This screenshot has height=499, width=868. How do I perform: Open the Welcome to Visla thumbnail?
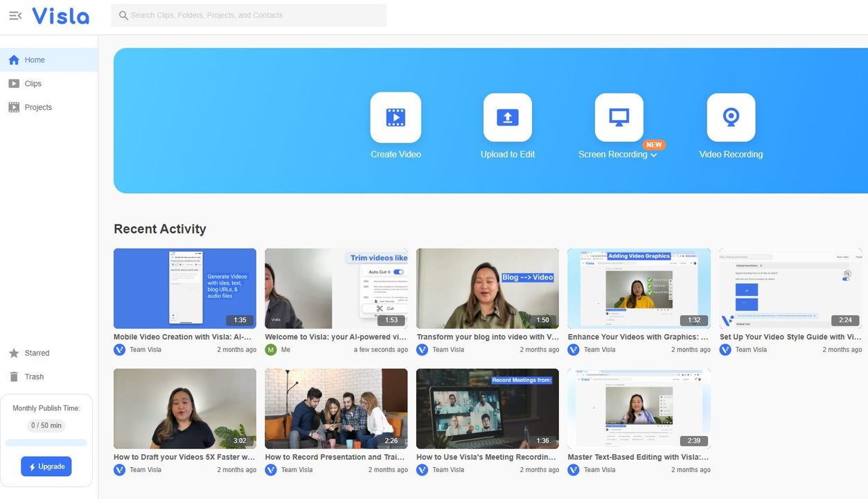tap(336, 288)
